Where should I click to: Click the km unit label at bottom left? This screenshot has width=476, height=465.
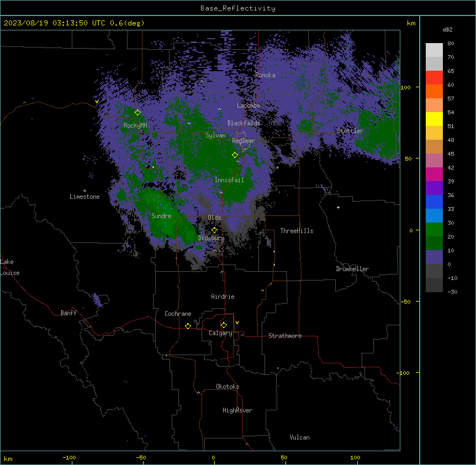click(8, 459)
